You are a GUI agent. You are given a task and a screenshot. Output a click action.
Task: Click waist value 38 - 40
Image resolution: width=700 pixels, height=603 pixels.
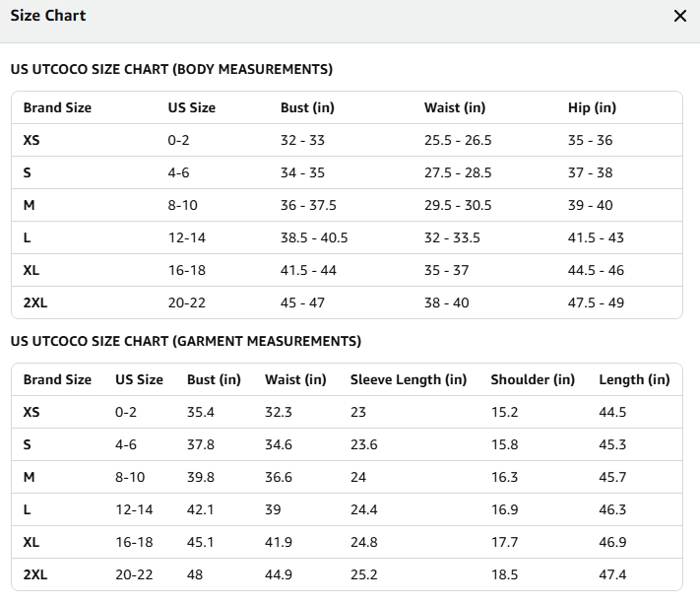446,302
